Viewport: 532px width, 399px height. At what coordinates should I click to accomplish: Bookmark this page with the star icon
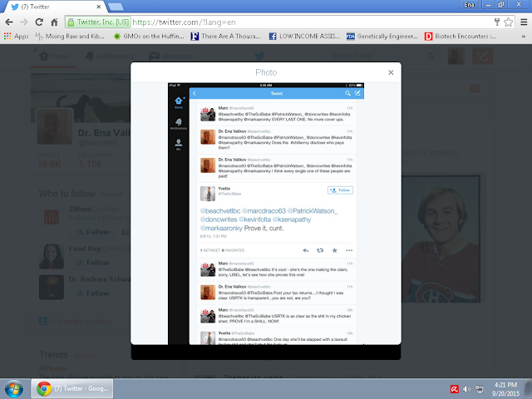pyautogui.click(x=508, y=22)
